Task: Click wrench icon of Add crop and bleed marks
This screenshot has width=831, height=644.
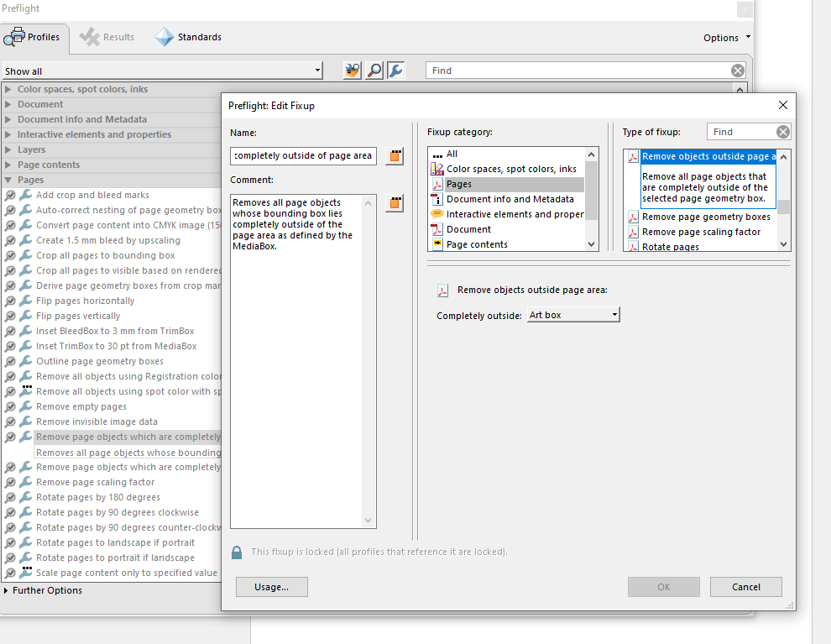Action: 25,195
